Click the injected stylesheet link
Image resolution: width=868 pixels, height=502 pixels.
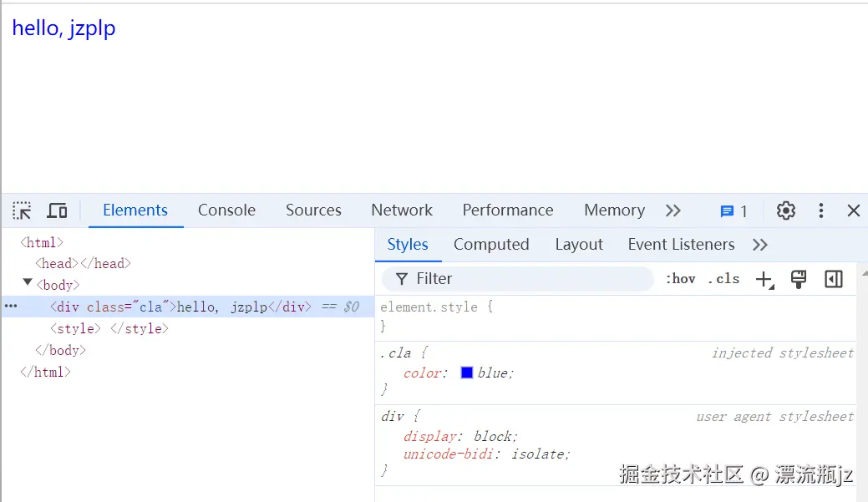pyautogui.click(x=782, y=352)
